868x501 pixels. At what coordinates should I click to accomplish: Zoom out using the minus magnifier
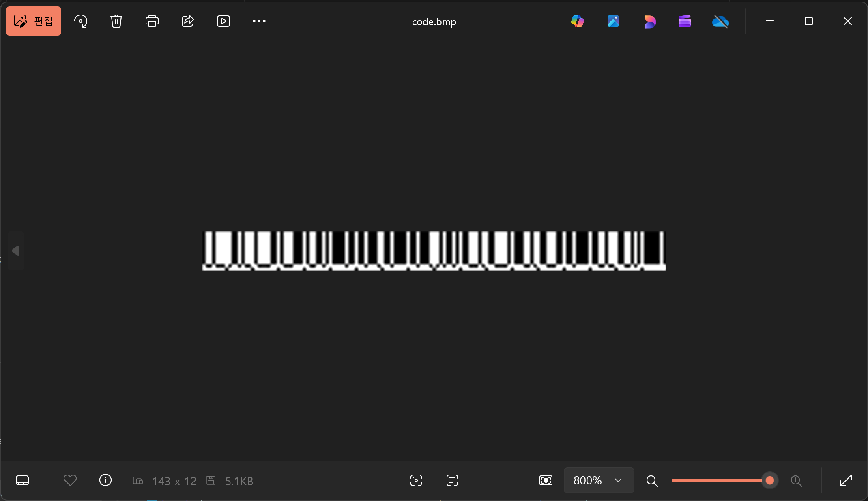tap(652, 481)
